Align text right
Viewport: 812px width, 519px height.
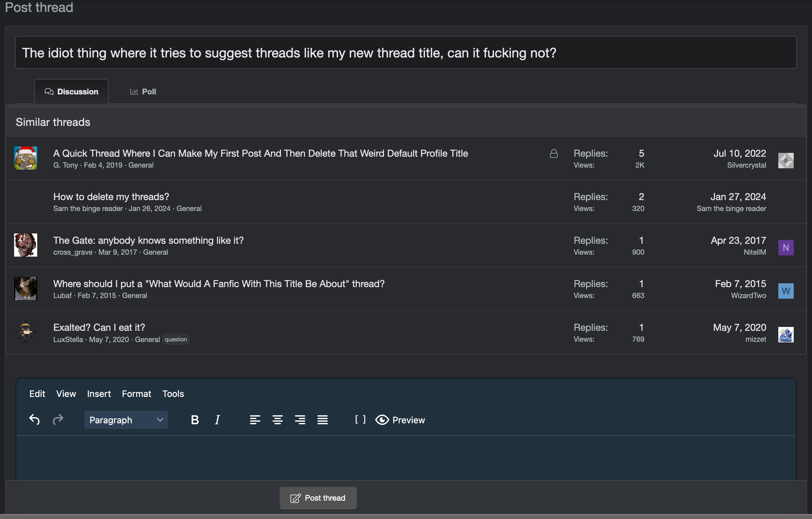coord(300,420)
